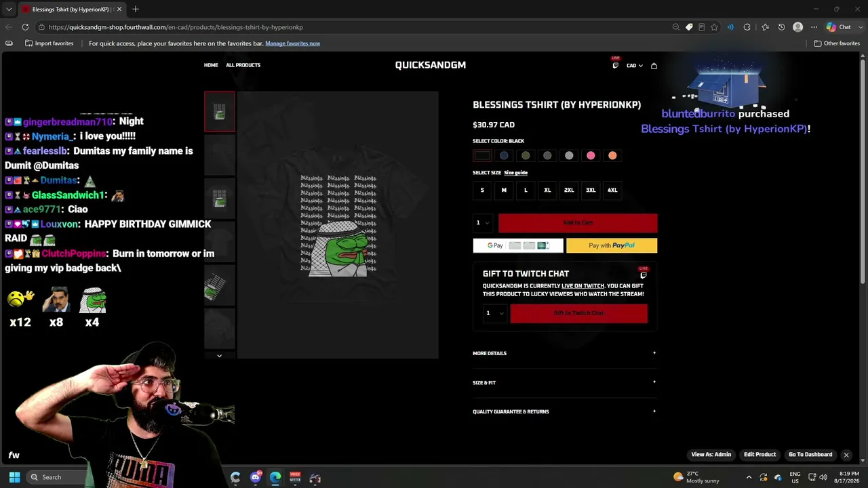Expand Quality Guarantee & Returns section

tap(564, 411)
